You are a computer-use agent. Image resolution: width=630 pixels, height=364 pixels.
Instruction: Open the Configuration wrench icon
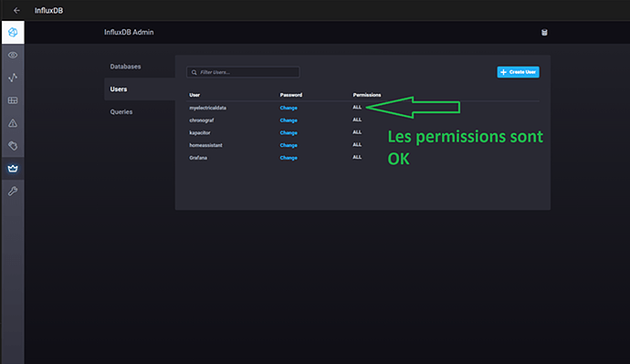[x=13, y=191]
